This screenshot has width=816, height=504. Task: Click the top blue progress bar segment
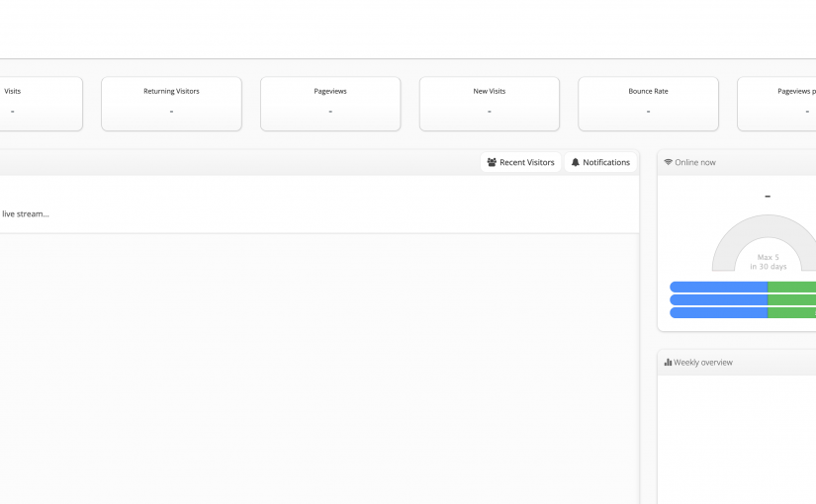(x=719, y=288)
